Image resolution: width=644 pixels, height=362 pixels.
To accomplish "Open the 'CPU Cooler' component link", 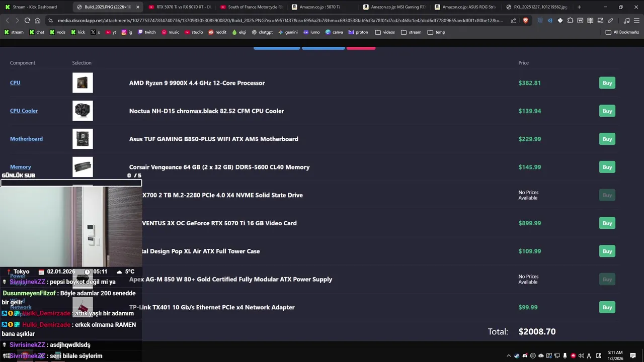I will 24,111.
